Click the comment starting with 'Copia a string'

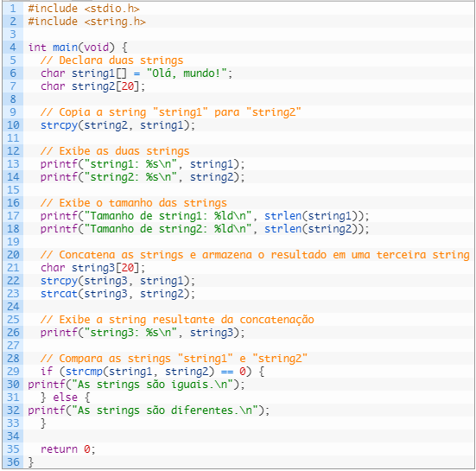click(x=171, y=112)
